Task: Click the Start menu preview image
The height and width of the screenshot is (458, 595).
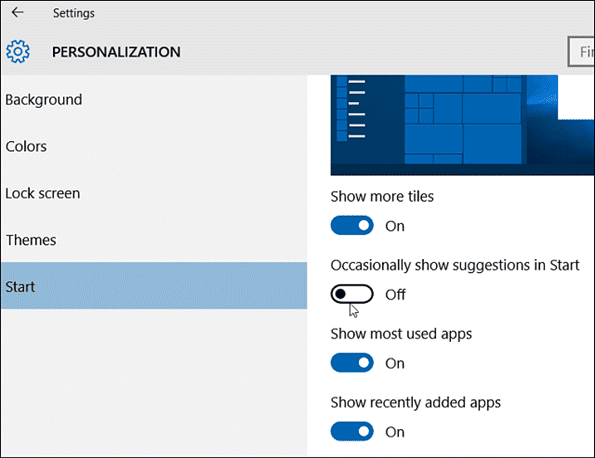Action: coord(462,125)
